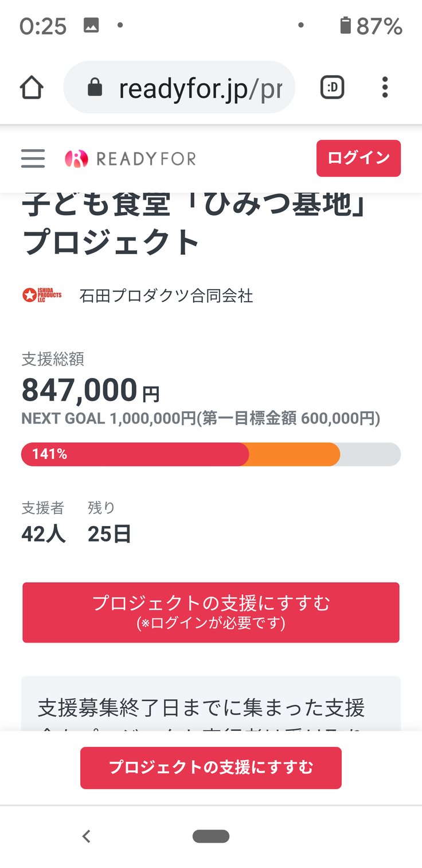Tap the 847,000円 total support amount
Viewport: 422px width, 868px height.
tap(91, 391)
